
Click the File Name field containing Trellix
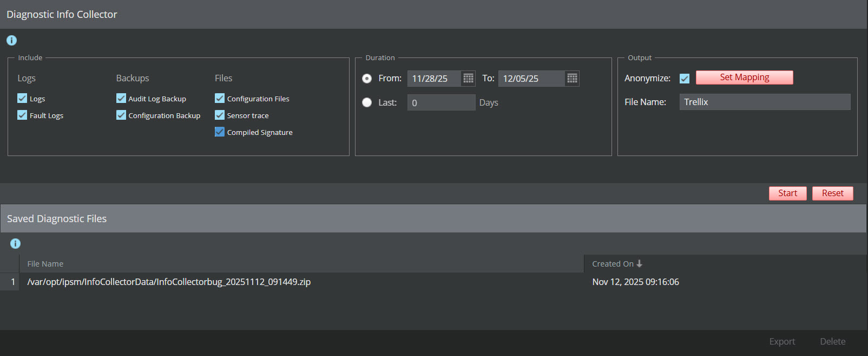point(765,102)
